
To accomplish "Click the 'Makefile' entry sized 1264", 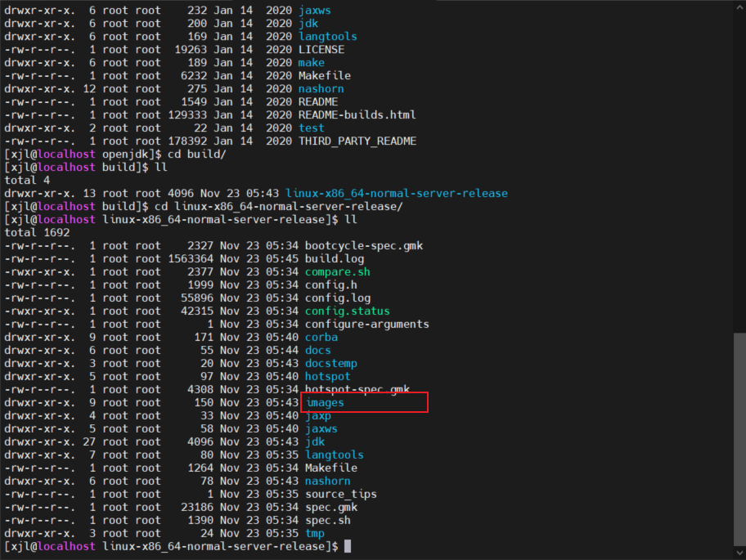I will pos(331,468).
